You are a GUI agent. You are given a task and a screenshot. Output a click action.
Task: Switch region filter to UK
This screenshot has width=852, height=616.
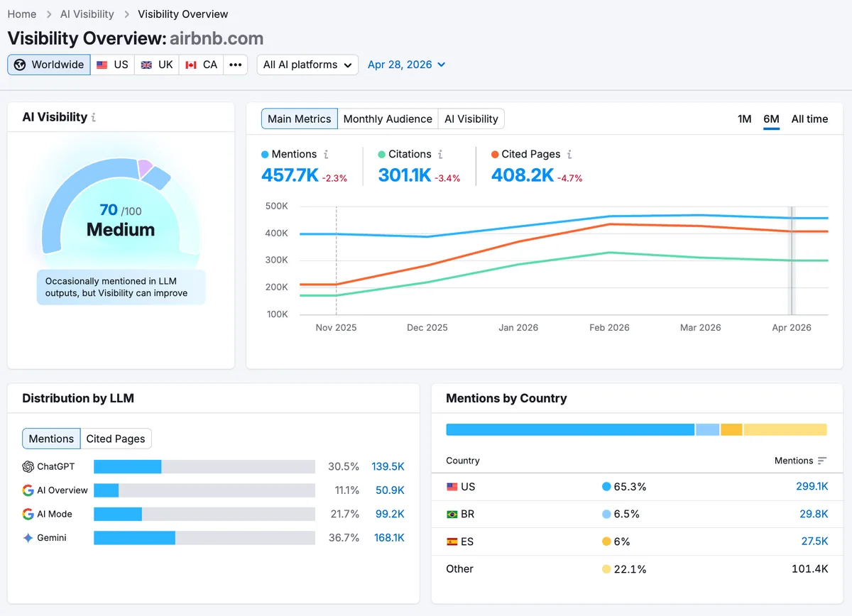(157, 65)
